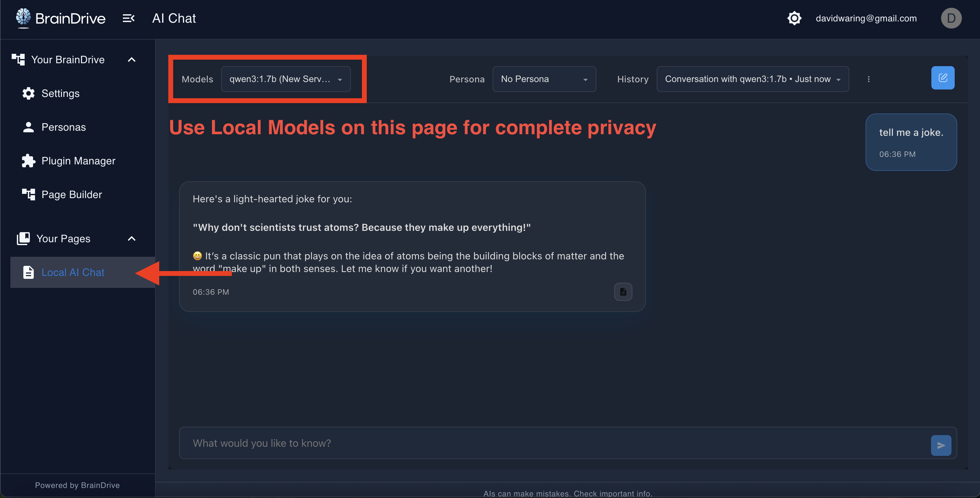
Task: Collapse the Your Pages section
Action: pyautogui.click(x=132, y=239)
